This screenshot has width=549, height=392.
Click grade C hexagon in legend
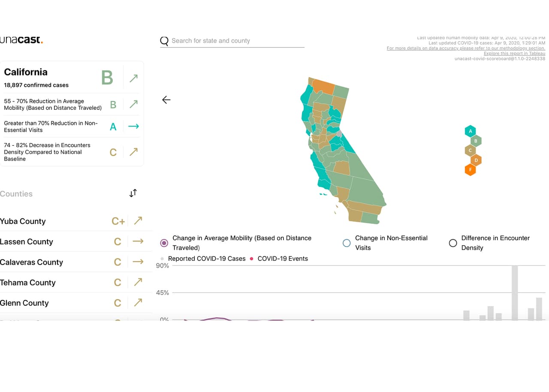click(470, 151)
